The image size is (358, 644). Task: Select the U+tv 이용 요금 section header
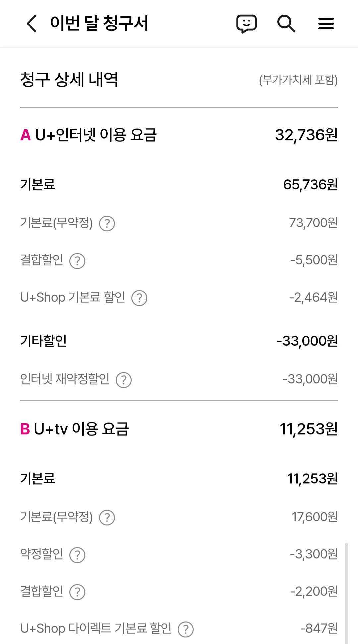point(75,429)
